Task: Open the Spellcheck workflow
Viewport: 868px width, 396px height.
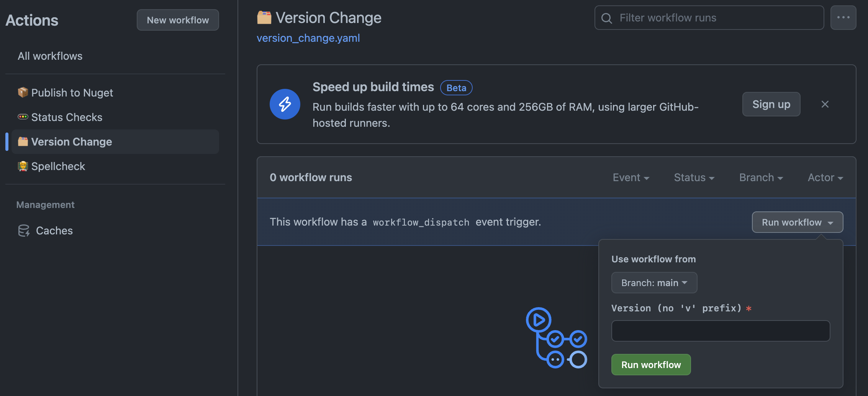Action: coord(58,166)
